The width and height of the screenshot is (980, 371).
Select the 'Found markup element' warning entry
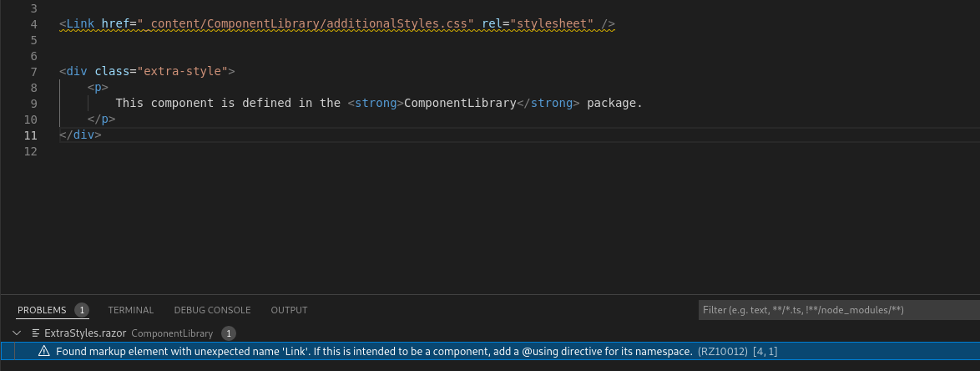tap(490, 352)
